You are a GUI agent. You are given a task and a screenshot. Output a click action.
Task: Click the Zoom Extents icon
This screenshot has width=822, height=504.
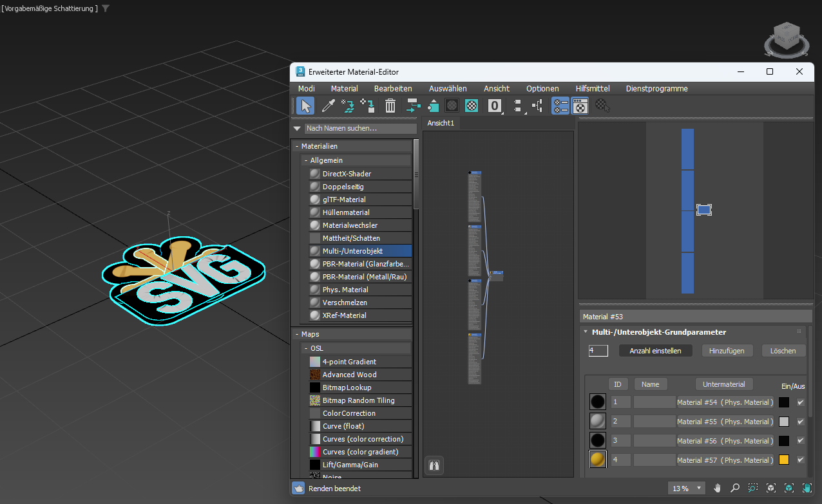point(771,489)
